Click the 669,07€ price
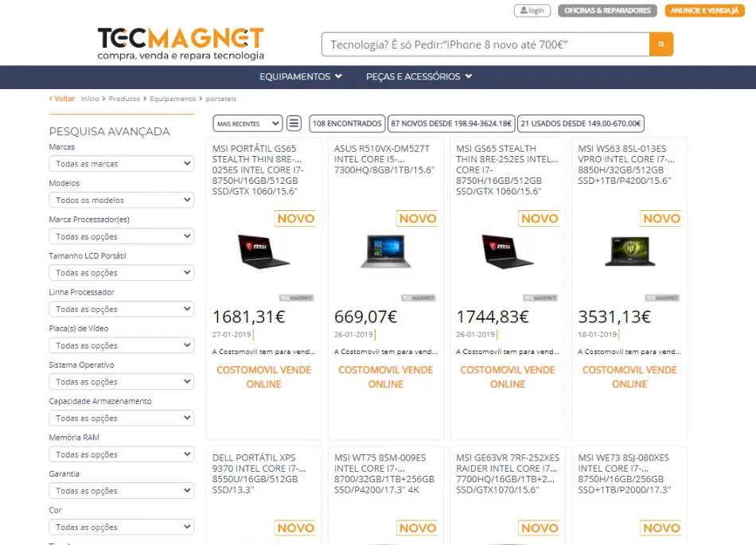756x545 pixels. (366, 317)
